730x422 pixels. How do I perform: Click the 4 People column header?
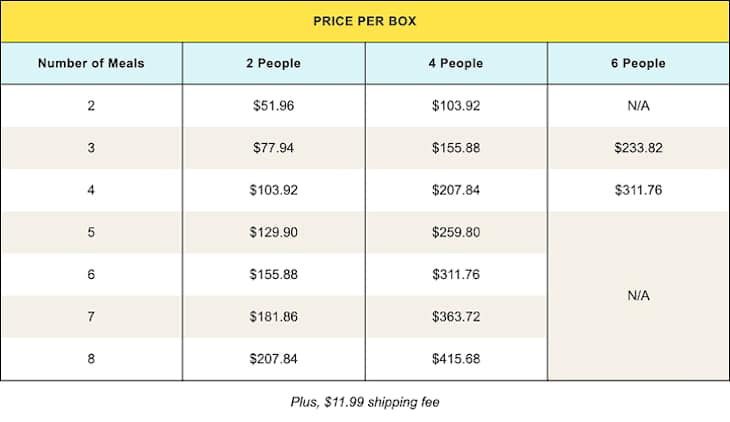pyautogui.click(x=456, y=63)
